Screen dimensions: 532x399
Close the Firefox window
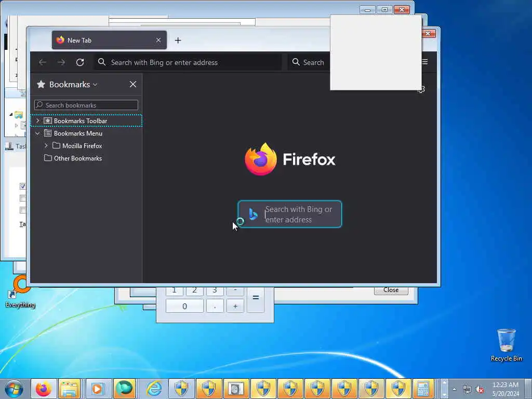pyautogui.click(x=428, y=33)
